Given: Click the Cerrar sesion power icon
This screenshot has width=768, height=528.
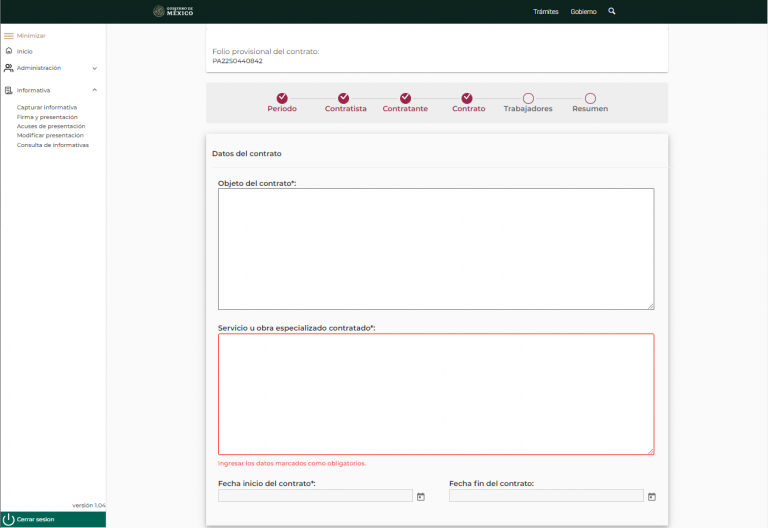Looking at the screenshot, I should coord(9,519).
